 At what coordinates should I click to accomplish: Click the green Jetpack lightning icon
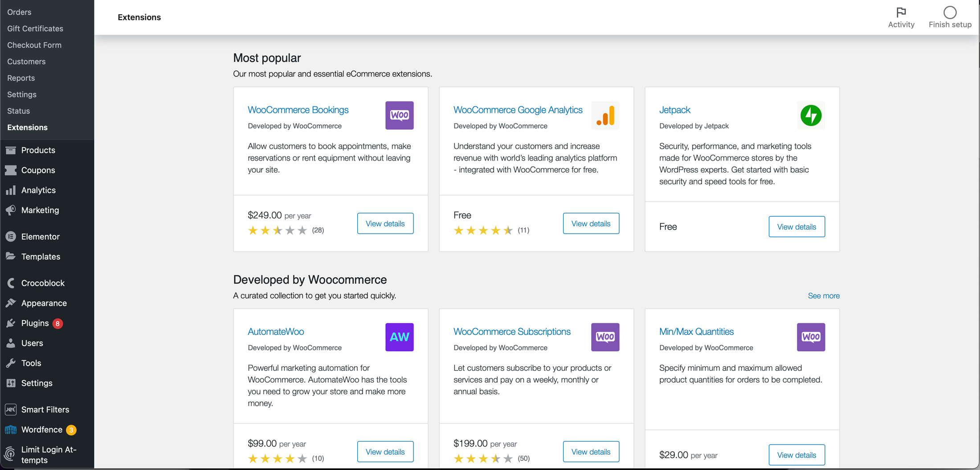(x=811, y=115)
